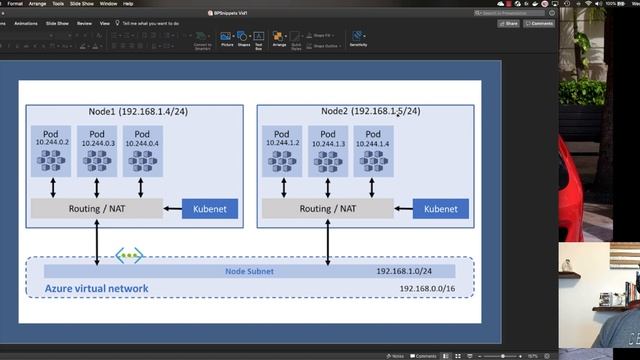Screen dimensions: 640x360
Task: Click the Docker whale menu bar icon
Action: pos(535,4)
